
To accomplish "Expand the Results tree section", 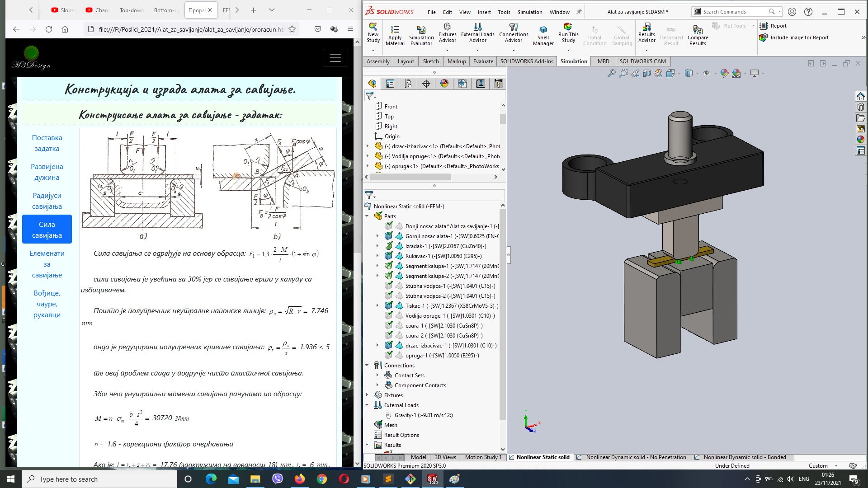I will (369, 445).
